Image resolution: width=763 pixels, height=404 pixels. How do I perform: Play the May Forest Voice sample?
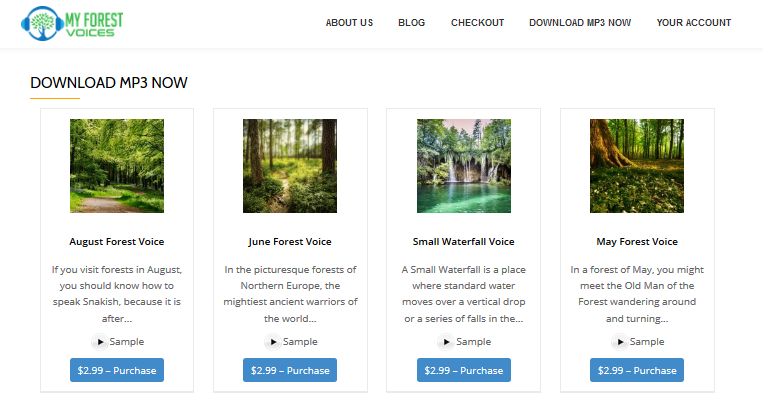click(x=620, y=342)
